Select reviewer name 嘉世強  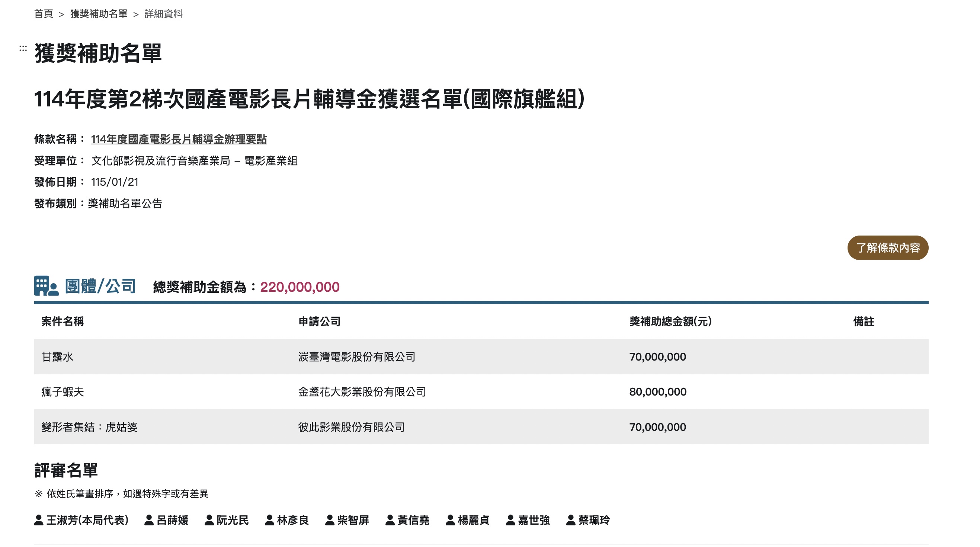pyautogui.click(x=534, y=520)
